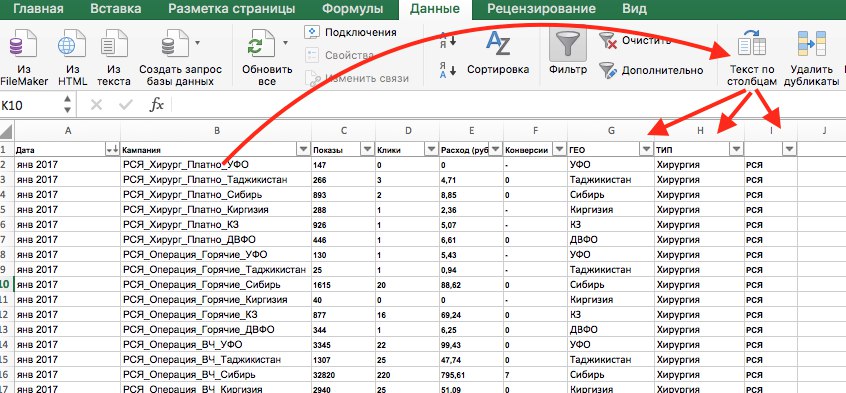Click the Name Box showing K10

[x=31, y=105]
